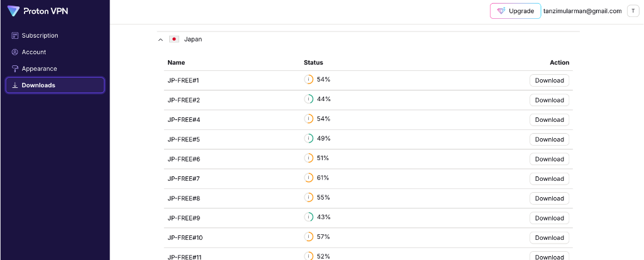This screenshot has width=644, height=260.
Task: Click the JP-FREE#5 load info icon
Action: coord(308,139)
